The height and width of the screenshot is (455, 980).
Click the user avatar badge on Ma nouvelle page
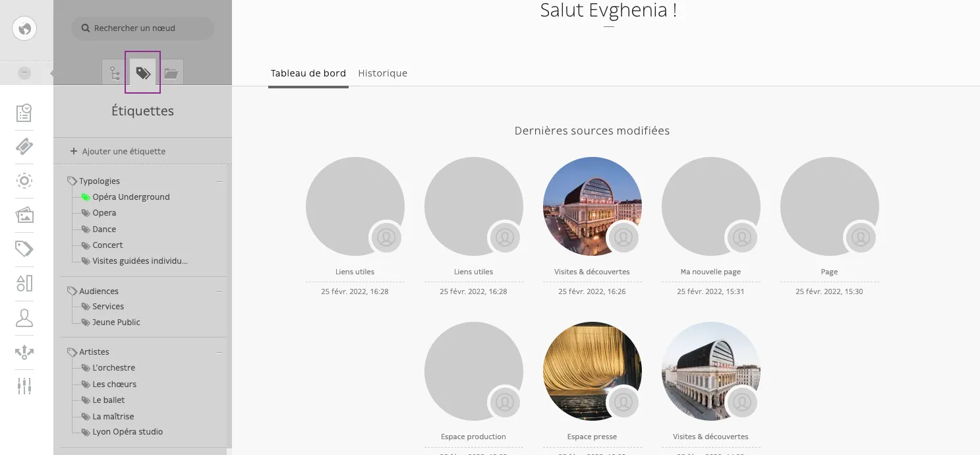pyautogui.click(x=742, y=237)
